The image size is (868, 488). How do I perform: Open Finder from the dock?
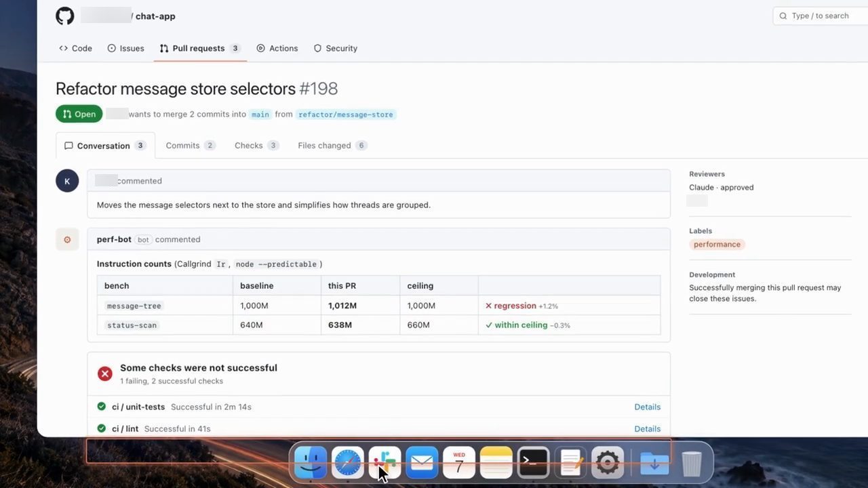point(311,463)
